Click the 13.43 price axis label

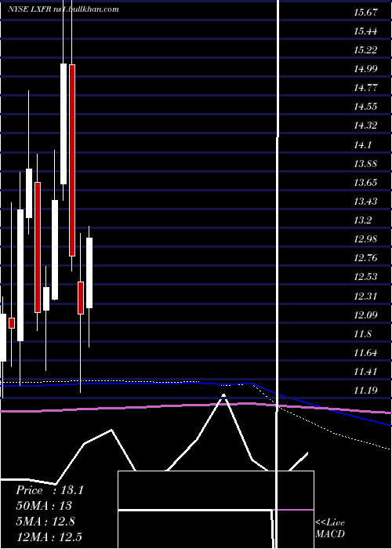(x=365, y=202)
